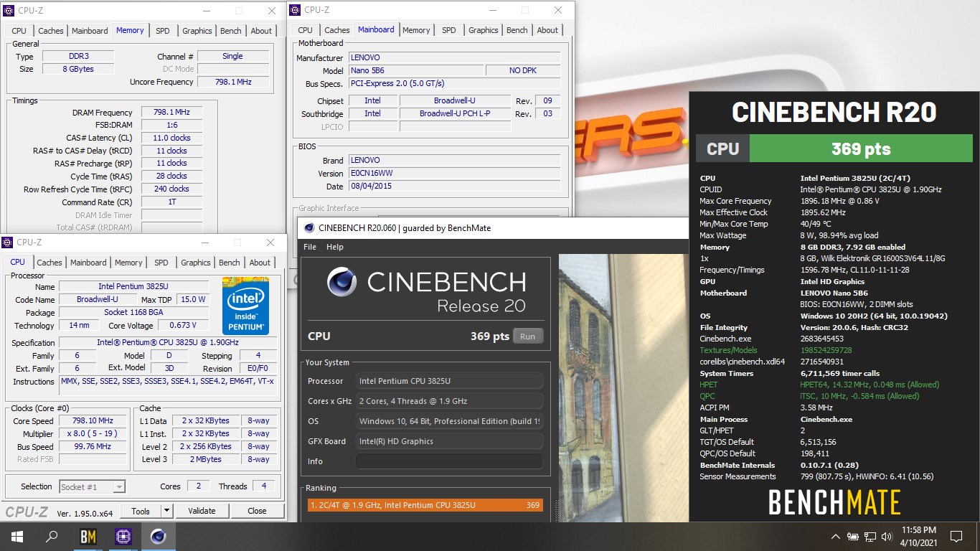Open Windows Start menu

click(x=17, y=536)
